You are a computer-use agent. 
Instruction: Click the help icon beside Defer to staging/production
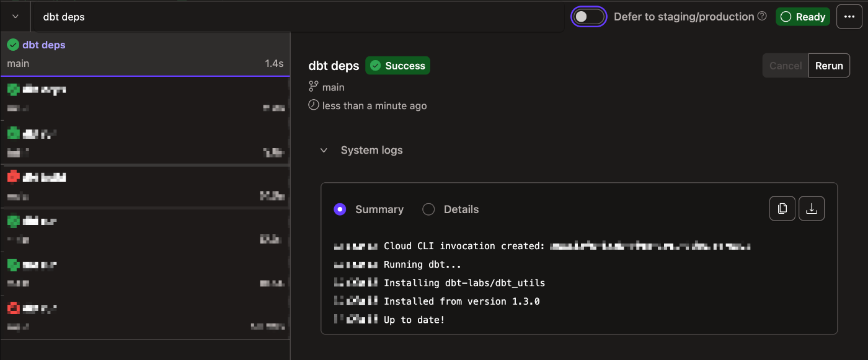[763, 17]
